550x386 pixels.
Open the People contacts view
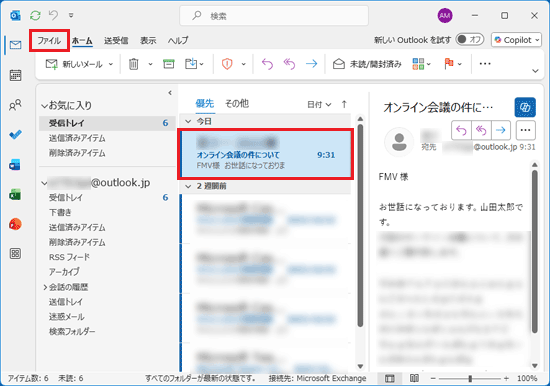click(x=15, y=105)
